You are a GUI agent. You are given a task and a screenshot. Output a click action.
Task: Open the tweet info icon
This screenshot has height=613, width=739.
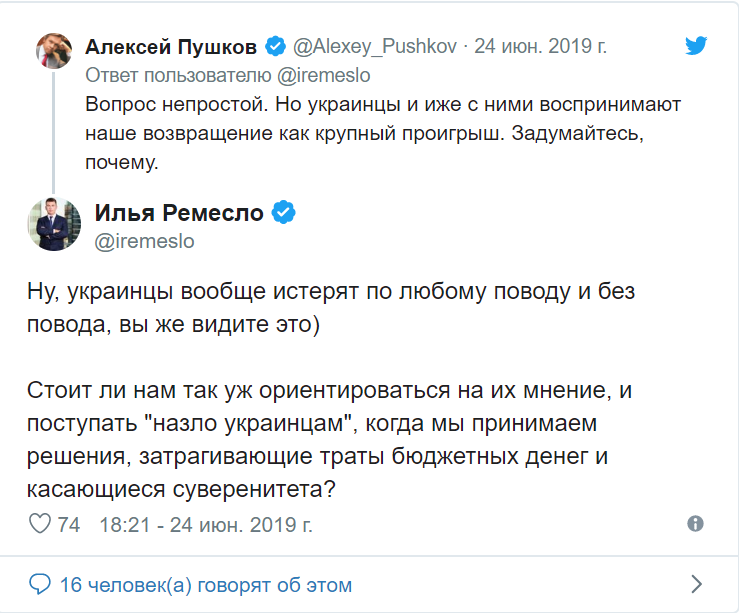[696, 524]
